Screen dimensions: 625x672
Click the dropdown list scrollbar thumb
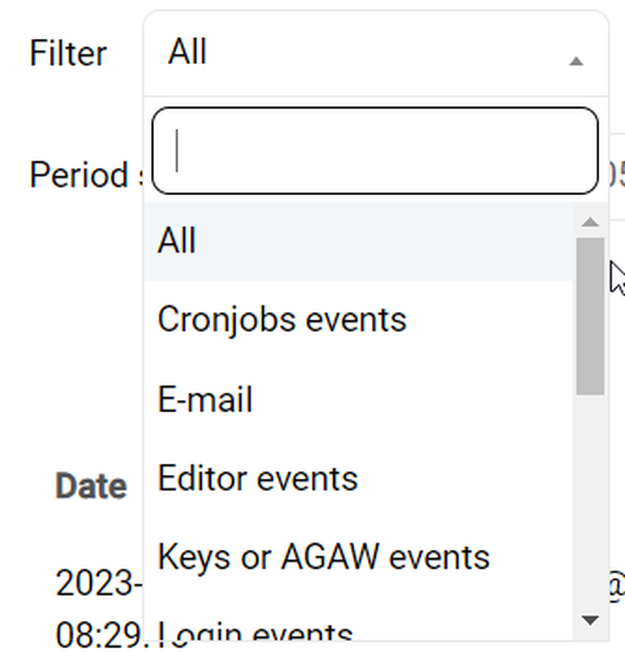click(590, 316)
